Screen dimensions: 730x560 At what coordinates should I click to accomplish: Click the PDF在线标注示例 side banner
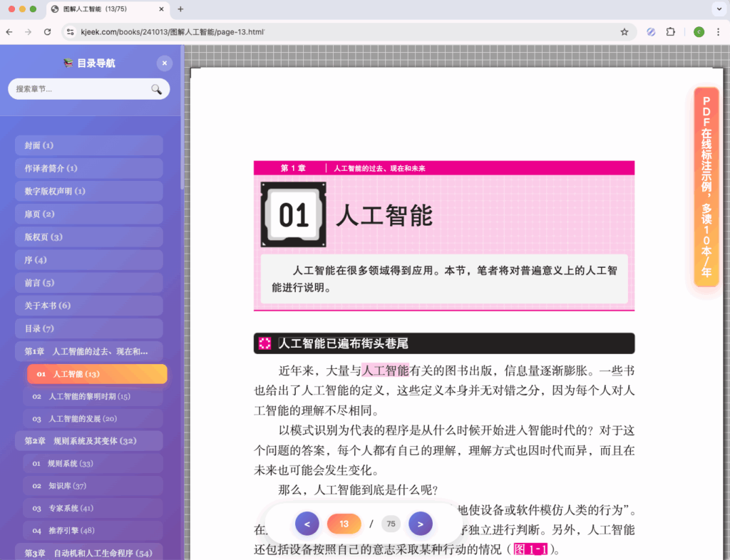(x=706, y=187)
